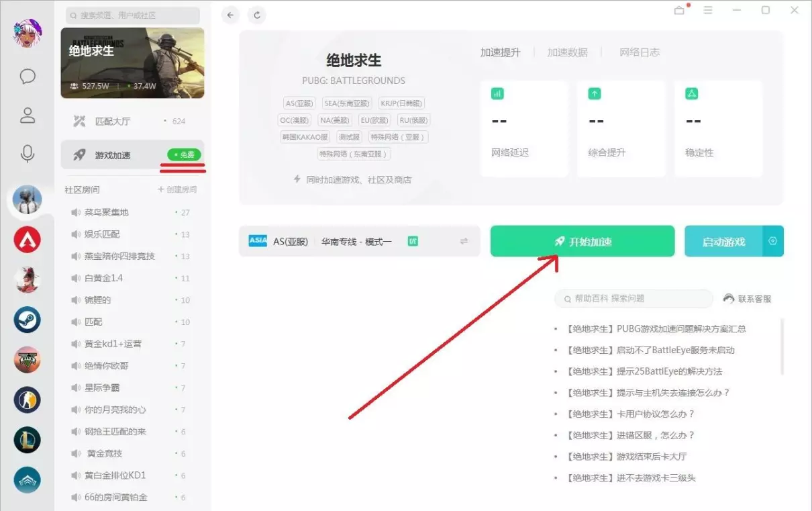
Task: Select the RU(俄服) server tag
Action: pyautogui.click(x=413, y=120)
